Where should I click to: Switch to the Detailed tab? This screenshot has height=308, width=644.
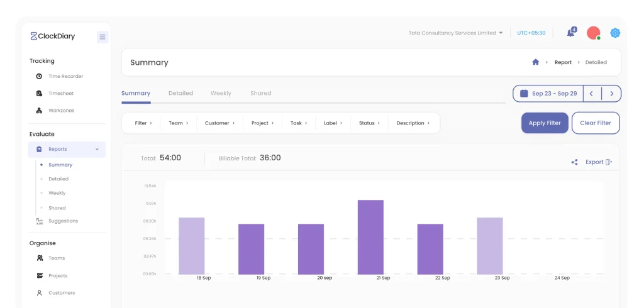coord(180,93)
